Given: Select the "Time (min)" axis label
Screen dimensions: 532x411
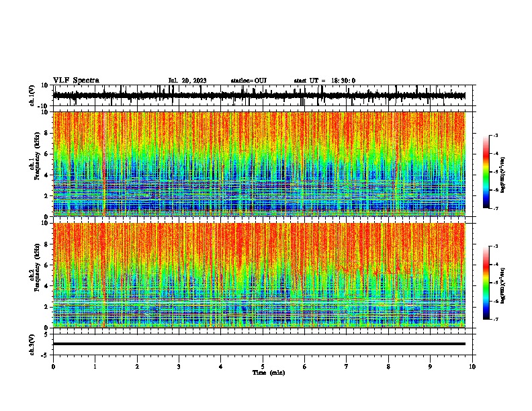Looking at the screenshot, I should point(269,373).
